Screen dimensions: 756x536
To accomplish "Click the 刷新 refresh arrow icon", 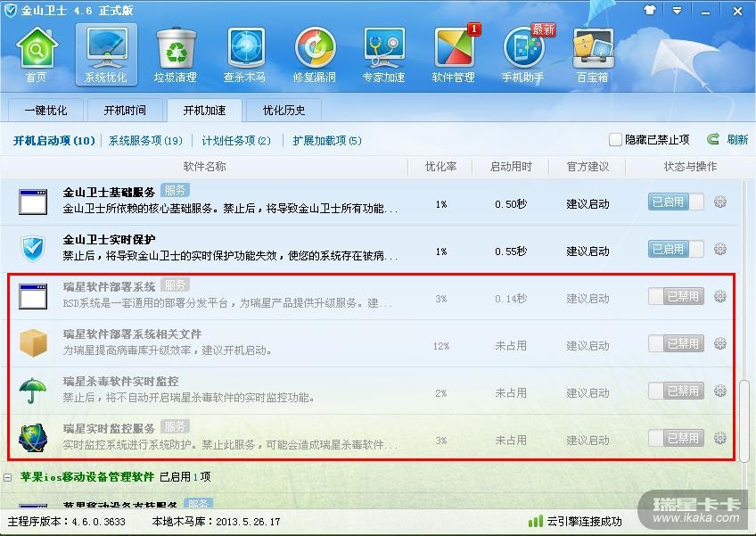I will point(712,139).
